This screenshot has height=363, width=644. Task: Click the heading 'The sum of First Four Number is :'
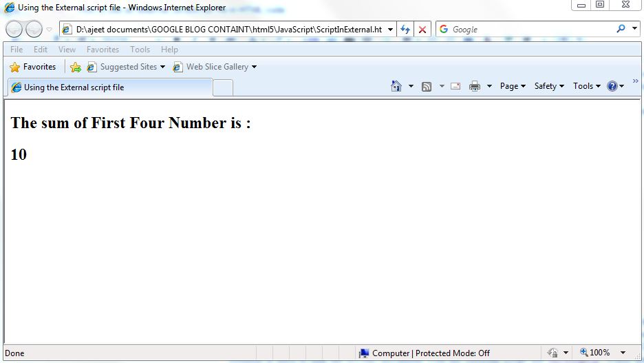tap(131, 123)
